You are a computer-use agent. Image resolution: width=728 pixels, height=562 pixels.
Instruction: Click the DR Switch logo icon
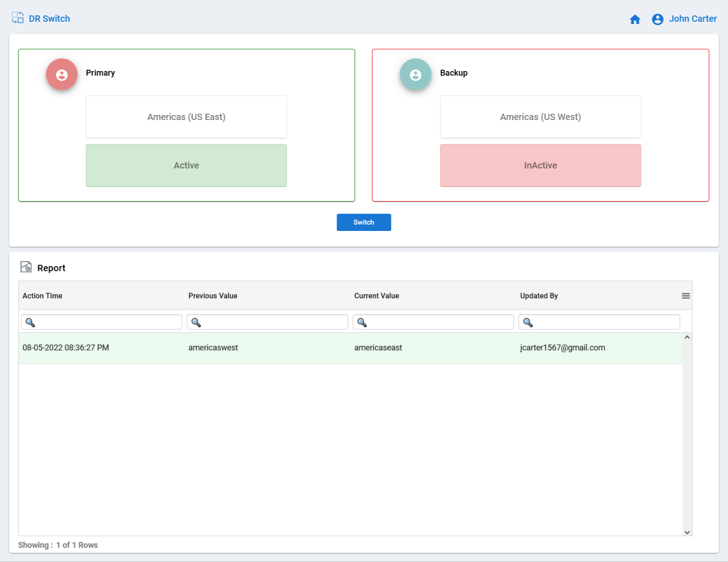click(18, 18)
